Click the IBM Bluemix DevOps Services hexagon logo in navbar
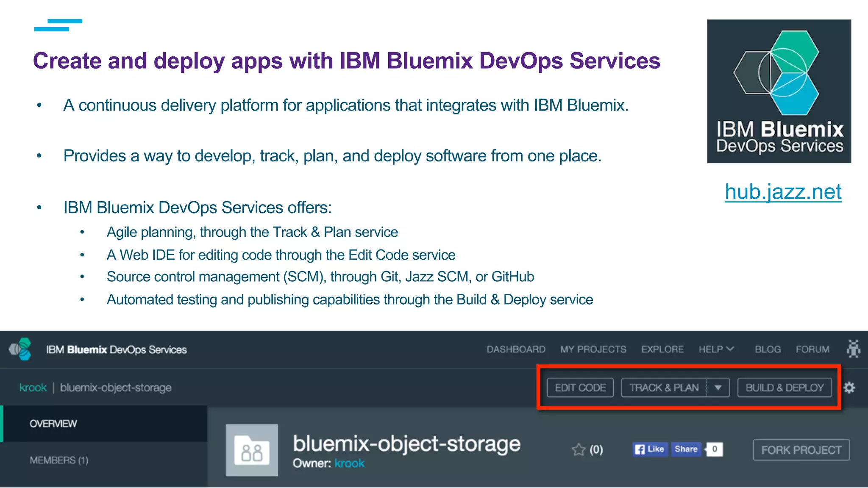This screenshot has height=488, width=868. coord(20,349)
